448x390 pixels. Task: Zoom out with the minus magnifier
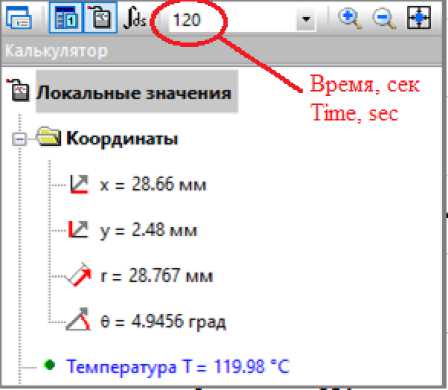coord(384,19)
